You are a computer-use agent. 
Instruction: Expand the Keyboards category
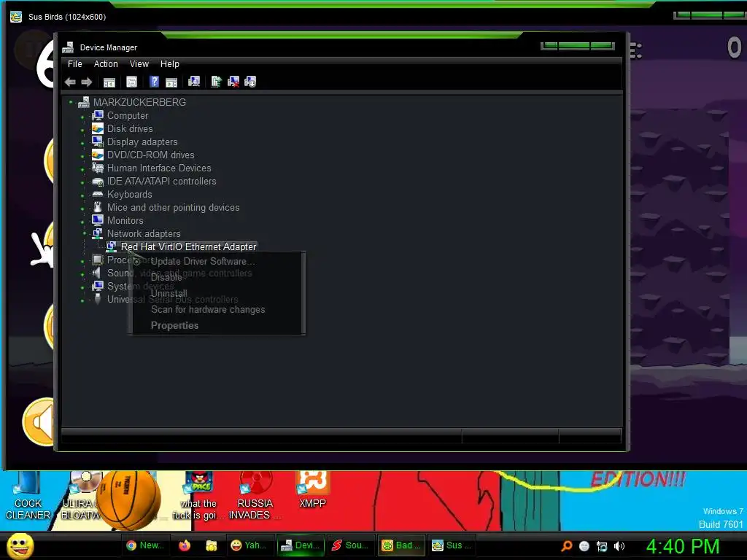(83, 195)
